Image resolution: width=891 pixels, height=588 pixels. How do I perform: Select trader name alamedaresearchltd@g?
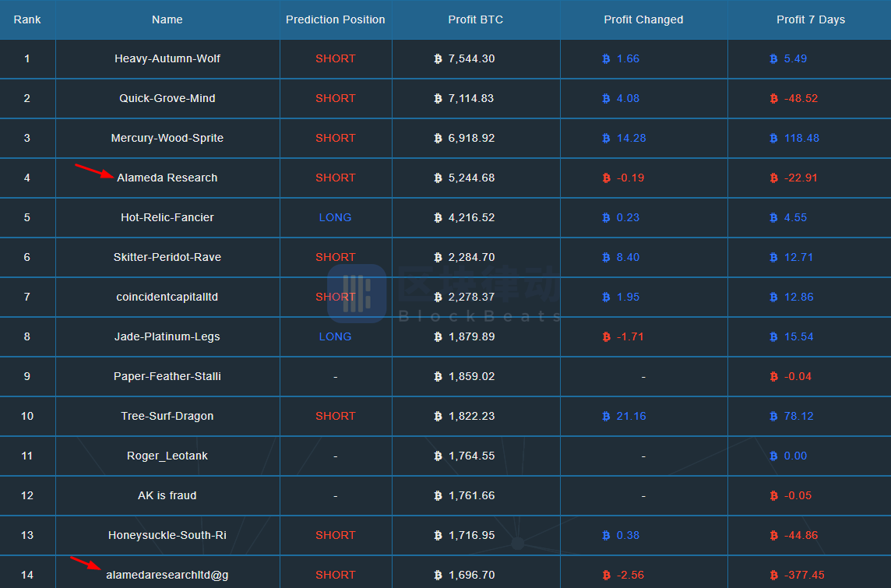(167, 576)
